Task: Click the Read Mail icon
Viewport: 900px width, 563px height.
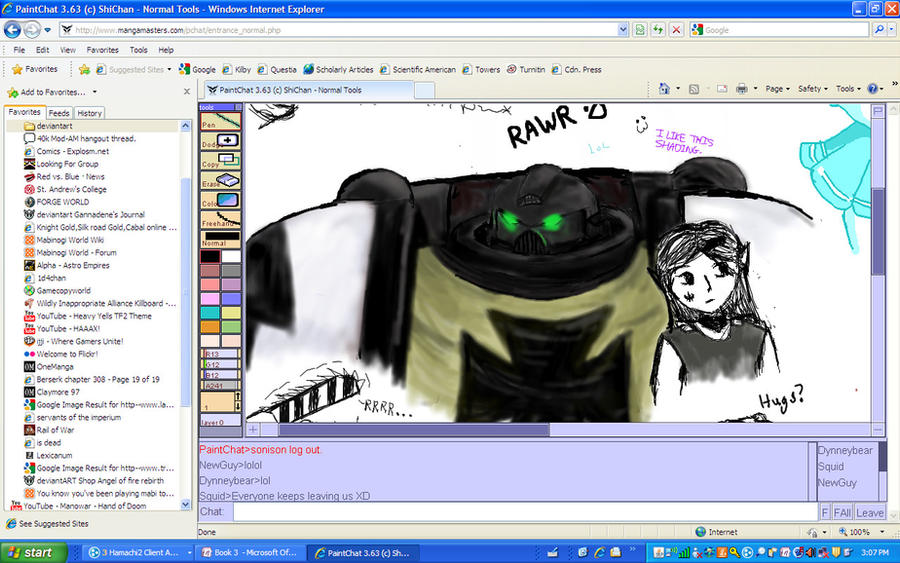Action: coord(722,88)
